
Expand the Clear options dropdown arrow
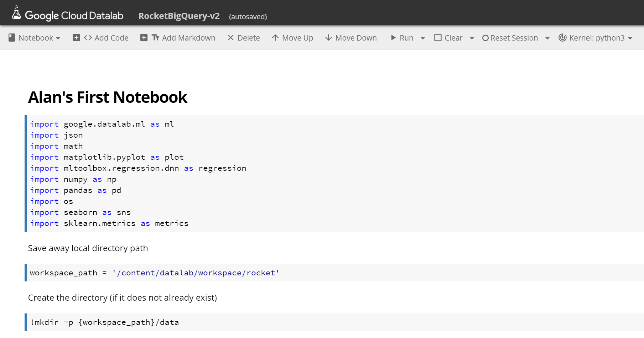point(472,38)
